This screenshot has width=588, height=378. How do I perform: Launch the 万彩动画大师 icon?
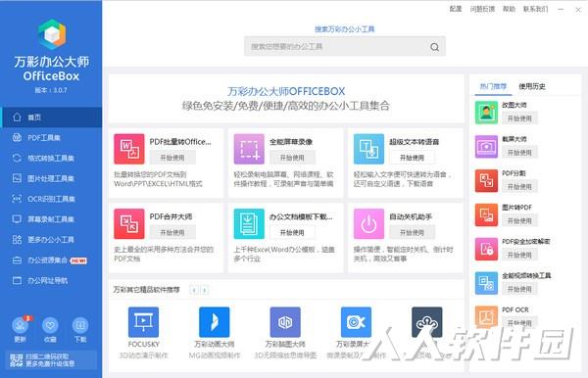(214, 322)
